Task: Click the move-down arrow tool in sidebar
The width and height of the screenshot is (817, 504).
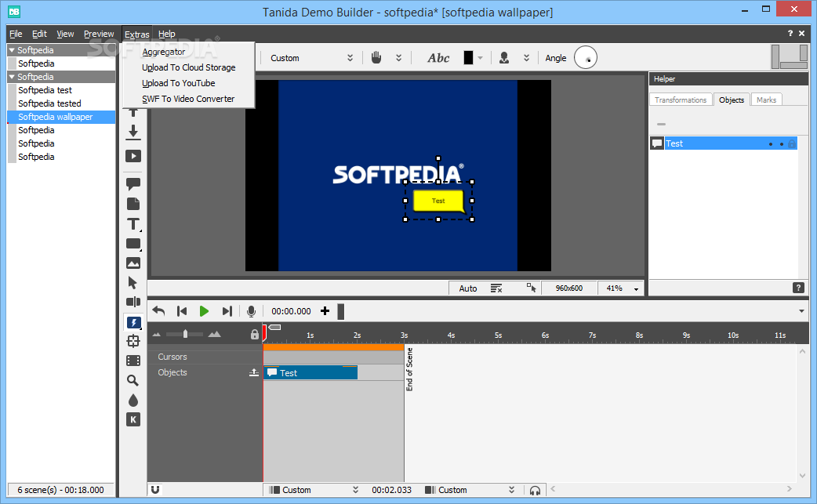Action: (x=133, y=132)
